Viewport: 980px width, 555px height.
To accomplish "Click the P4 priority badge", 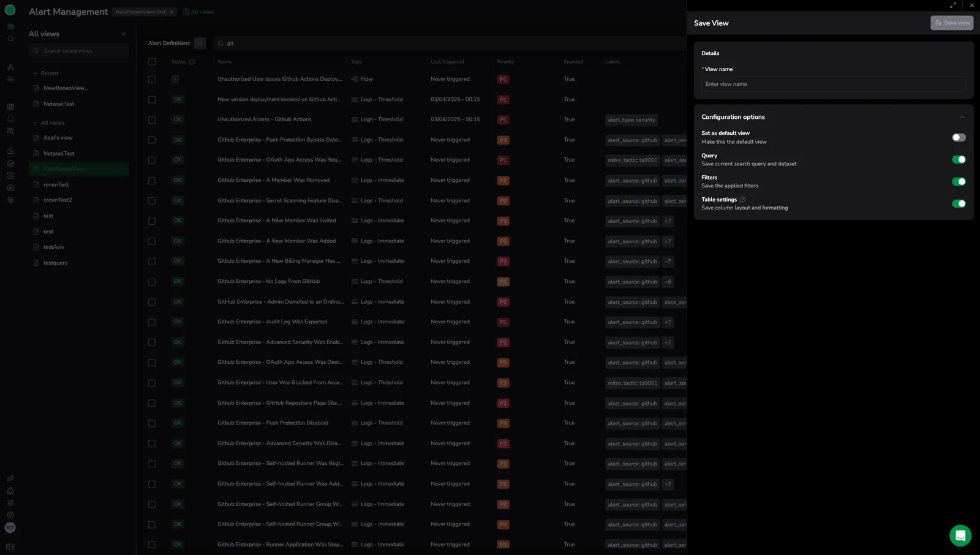I will click(503, 282).
